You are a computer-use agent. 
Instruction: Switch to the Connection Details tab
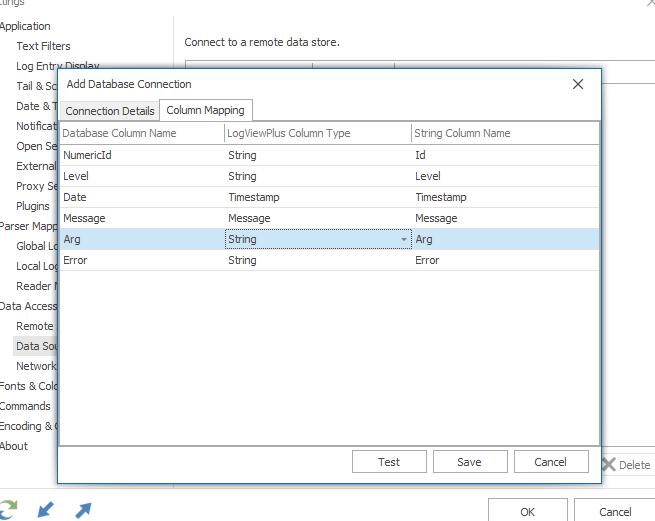pyautogui.click(x=110, y=111)
